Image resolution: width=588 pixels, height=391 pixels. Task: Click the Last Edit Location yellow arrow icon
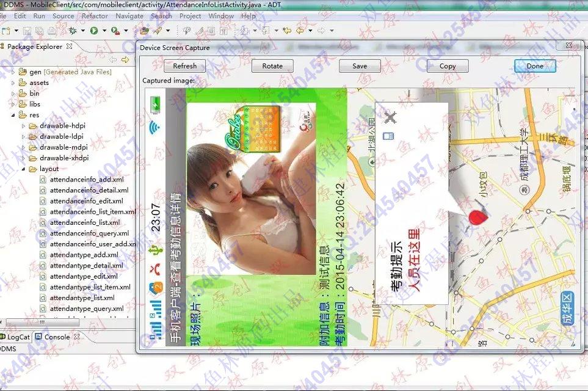pos(287,31)
